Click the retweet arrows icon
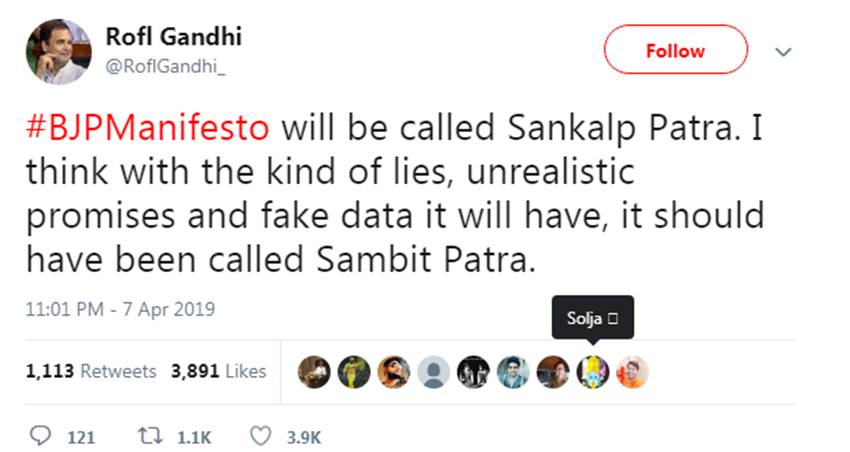This screenshot has width=850, height=452. 149,437
